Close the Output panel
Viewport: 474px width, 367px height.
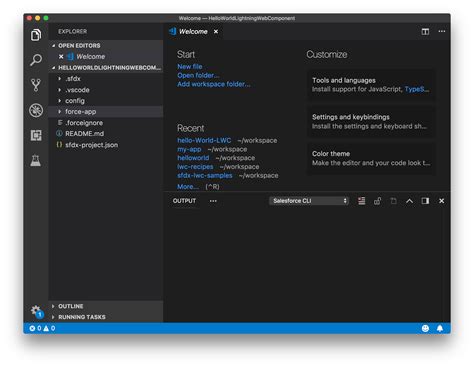pyautogui.click(x=442, y=201)
